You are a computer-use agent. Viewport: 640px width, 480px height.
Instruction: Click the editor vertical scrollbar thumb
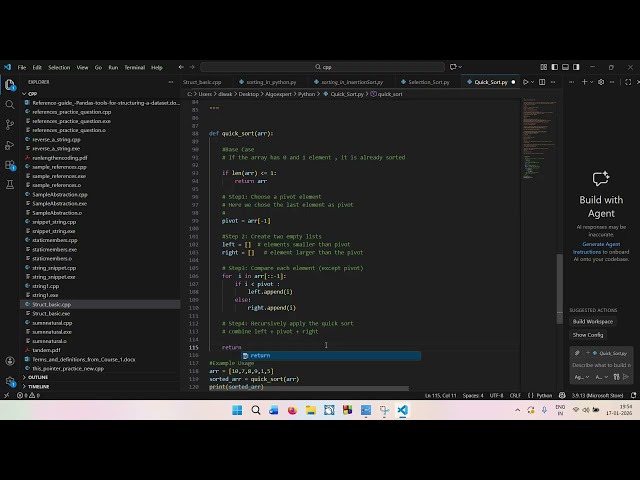560,289
